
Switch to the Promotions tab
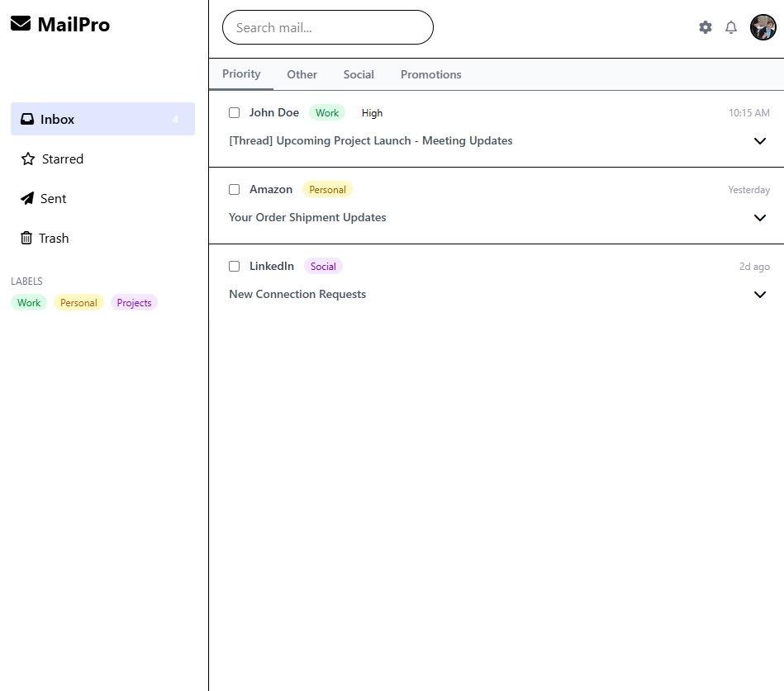pos(430,74)
